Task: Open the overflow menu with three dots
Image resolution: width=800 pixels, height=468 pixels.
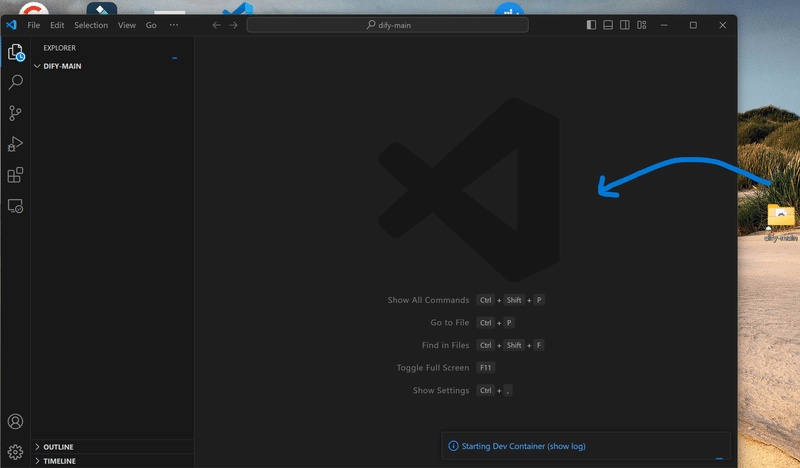Action: (174, 25)
